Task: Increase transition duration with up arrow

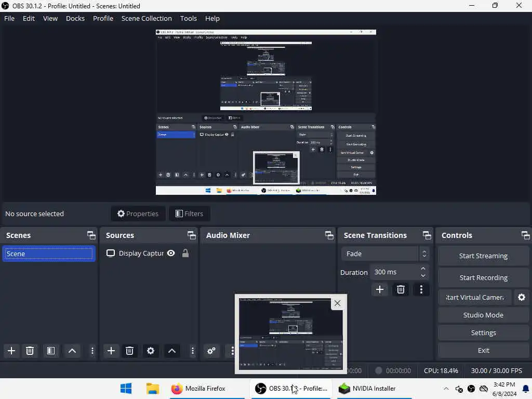Action: [x=423, y=269]
